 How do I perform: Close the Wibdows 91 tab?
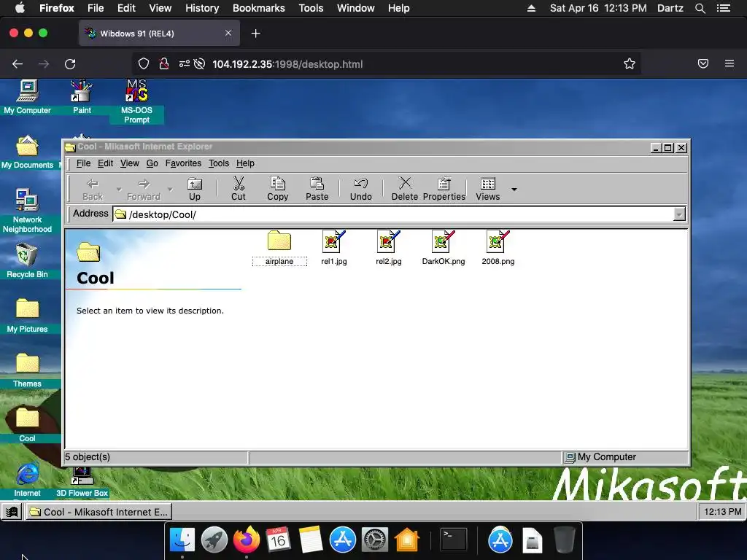[x=228, y=33]
